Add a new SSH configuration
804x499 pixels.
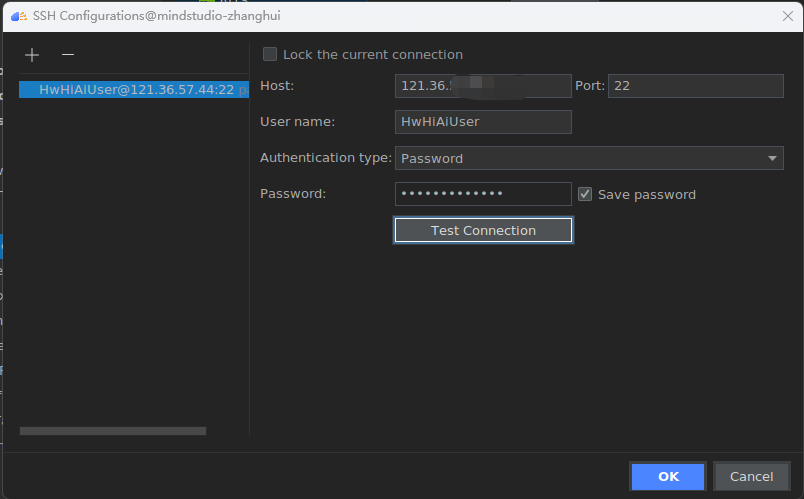click(32, 55)
